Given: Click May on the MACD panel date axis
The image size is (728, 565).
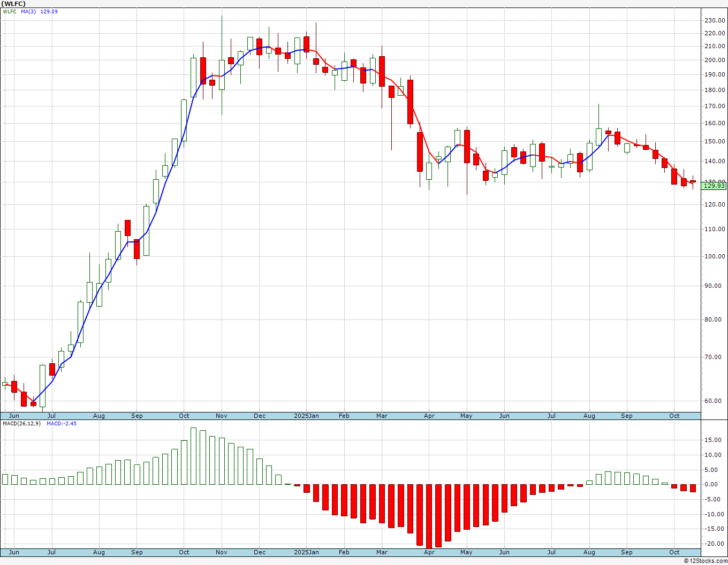Looking at the screenshot, I should coord(466,552).
